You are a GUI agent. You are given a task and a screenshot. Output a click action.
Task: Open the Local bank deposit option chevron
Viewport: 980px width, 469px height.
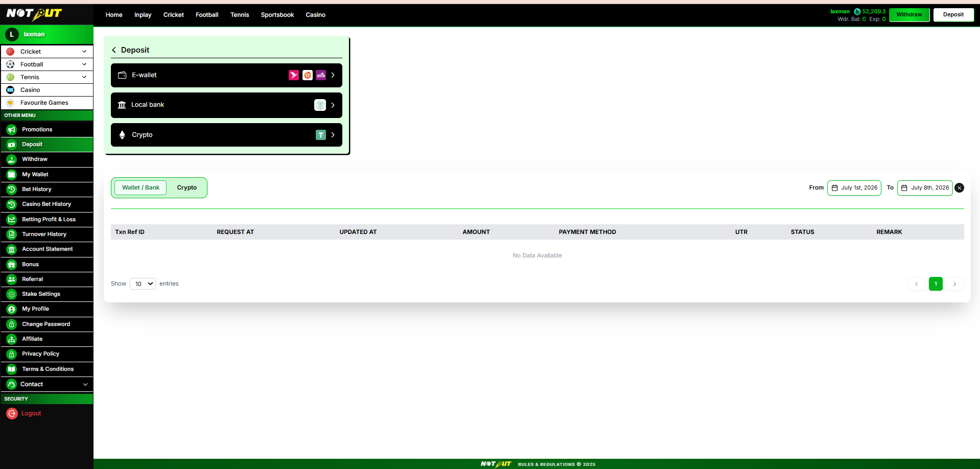[x=333, y=105]
